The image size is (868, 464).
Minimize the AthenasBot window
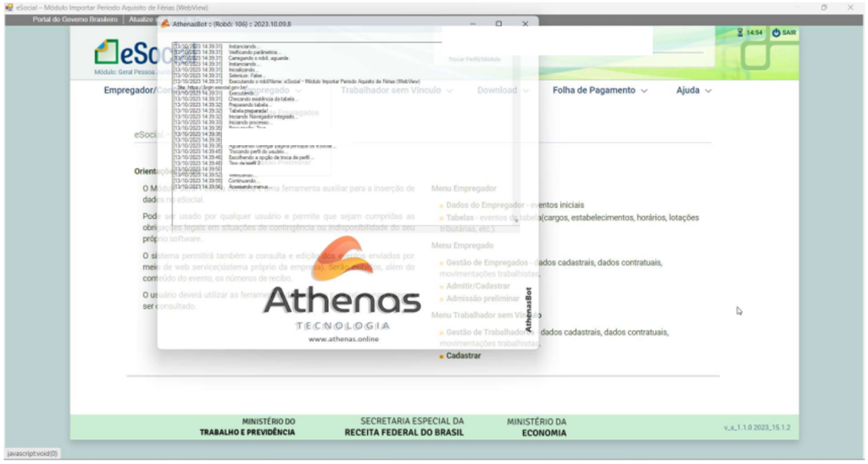click(x=473, y=24)
